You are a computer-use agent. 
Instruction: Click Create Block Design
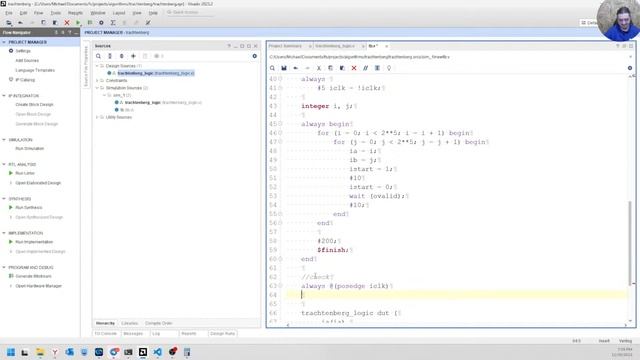(34, 104)
